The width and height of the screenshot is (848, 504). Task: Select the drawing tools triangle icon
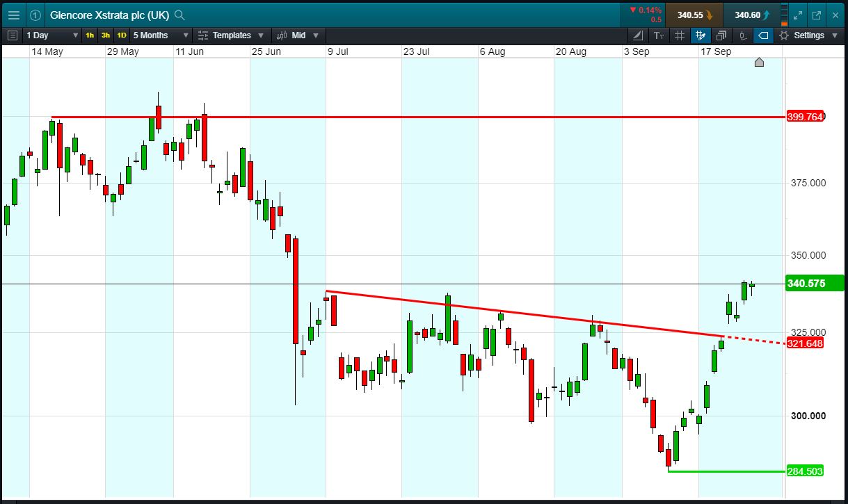click(639, 35)
